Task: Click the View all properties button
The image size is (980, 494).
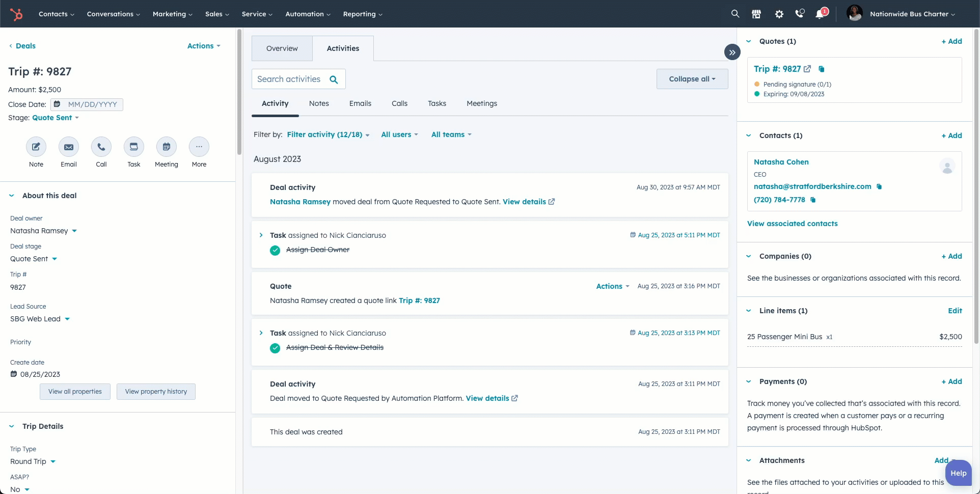Action: 75,392
